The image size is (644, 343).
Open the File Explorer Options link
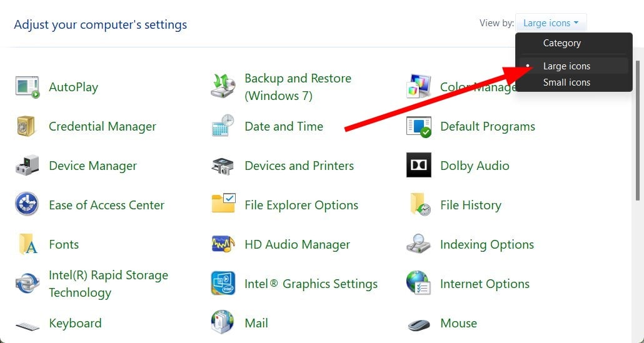pos(301,205)
